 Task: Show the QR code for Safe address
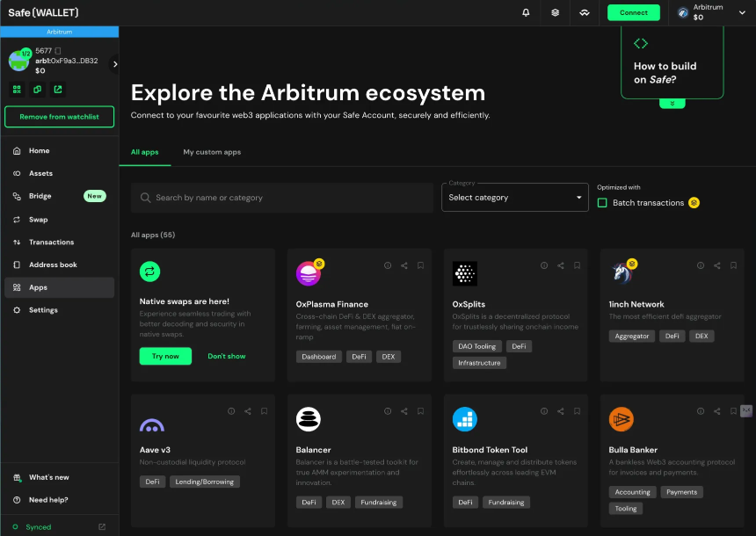(17, 89)
